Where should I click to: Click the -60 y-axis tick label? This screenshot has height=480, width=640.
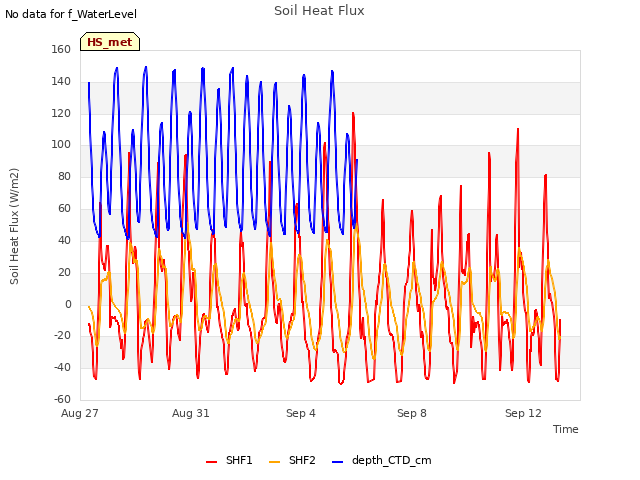[62, 399]
